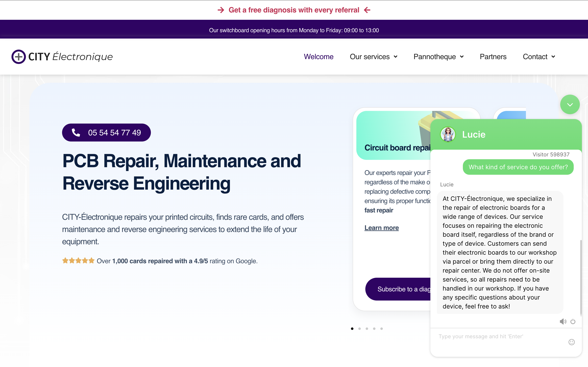Image resolution: width=588 pixels, height=367 pixels.
Task: Click the five-star rating icons
Action: (x=78, y=261)
